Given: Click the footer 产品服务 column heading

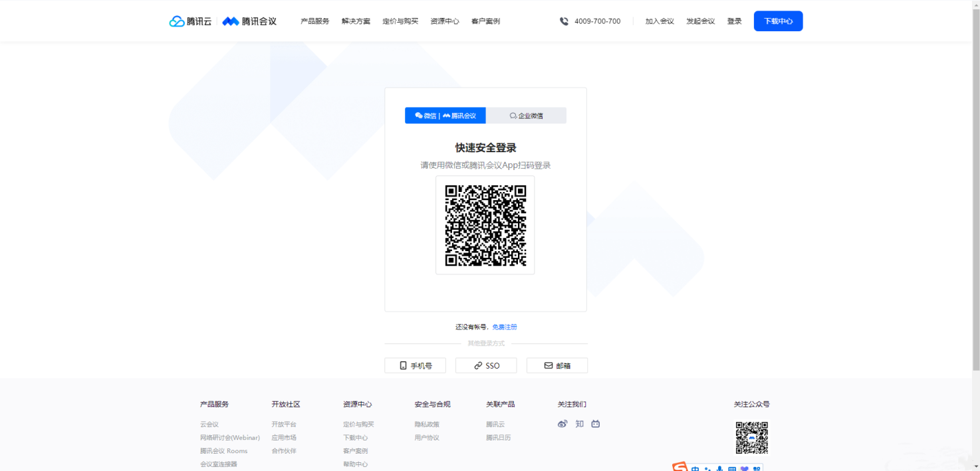Looking at the screenshot, I should [x=214, y=404].
